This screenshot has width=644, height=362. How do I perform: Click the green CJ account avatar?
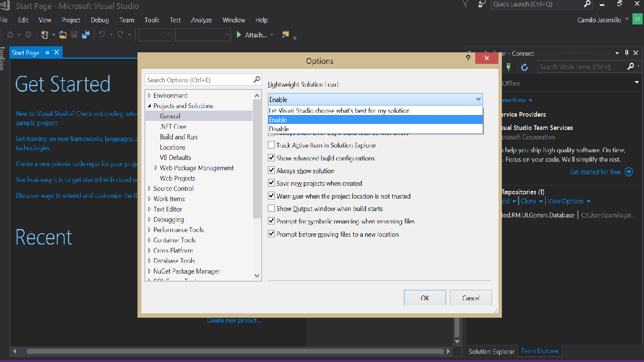point(638,19)
